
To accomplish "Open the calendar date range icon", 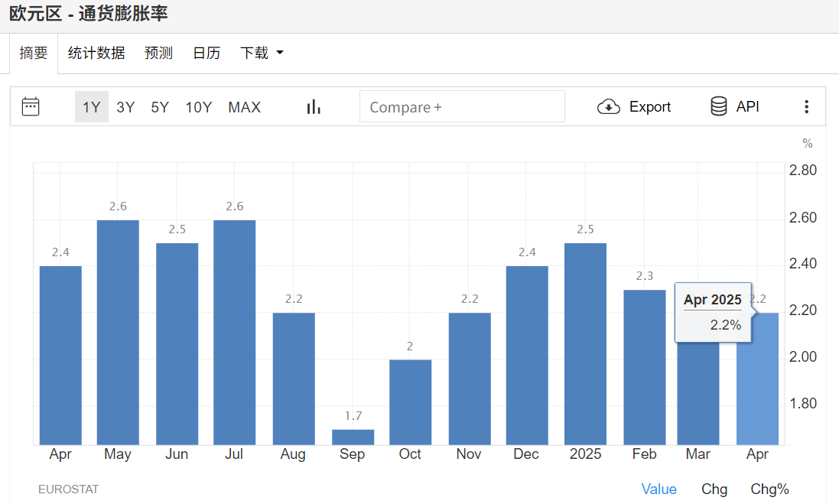I will click(31, 106).
